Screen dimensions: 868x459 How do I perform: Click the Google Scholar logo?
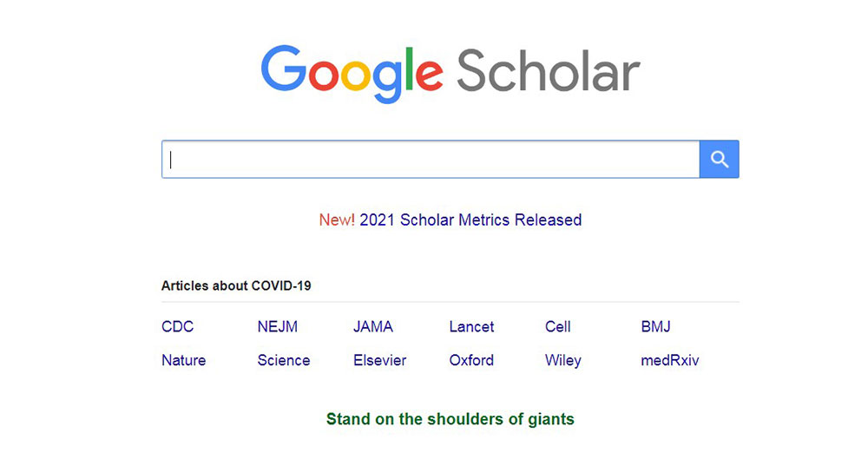point(450,73)
